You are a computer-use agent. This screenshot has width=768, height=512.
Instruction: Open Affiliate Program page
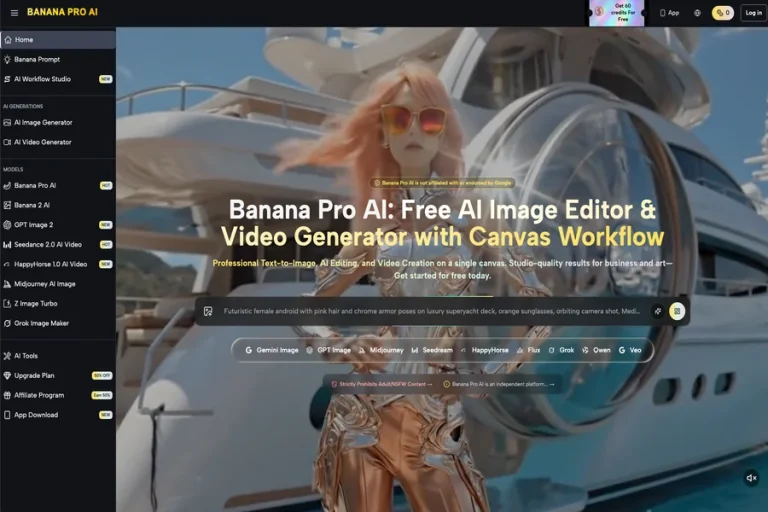58,395
